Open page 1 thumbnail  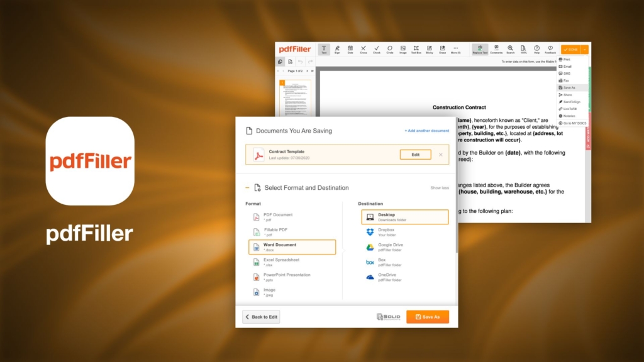point(296,98)
